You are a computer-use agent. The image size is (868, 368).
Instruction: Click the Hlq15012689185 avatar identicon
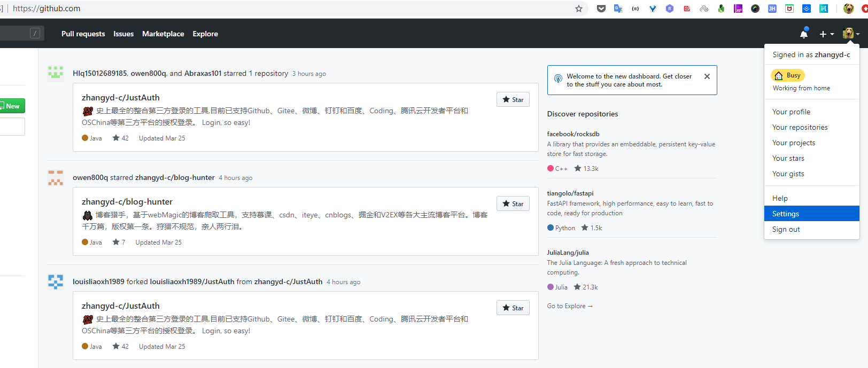click(56, 73)
